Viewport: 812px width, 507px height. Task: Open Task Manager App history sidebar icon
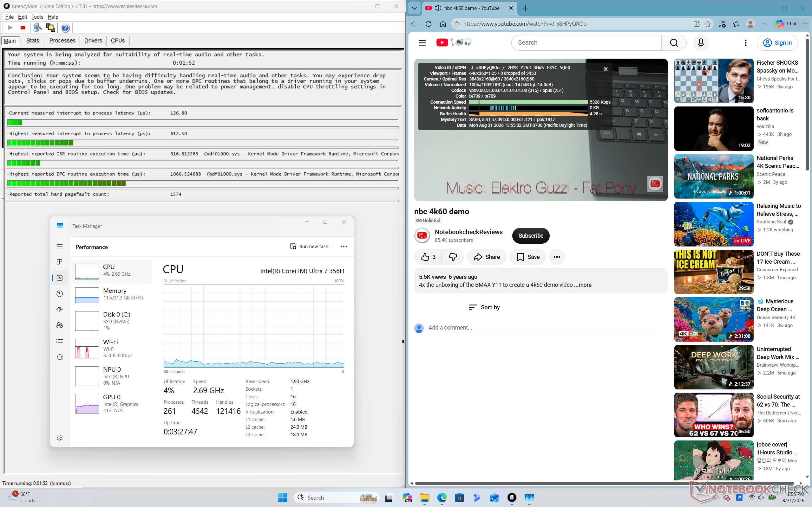point(60,294)
